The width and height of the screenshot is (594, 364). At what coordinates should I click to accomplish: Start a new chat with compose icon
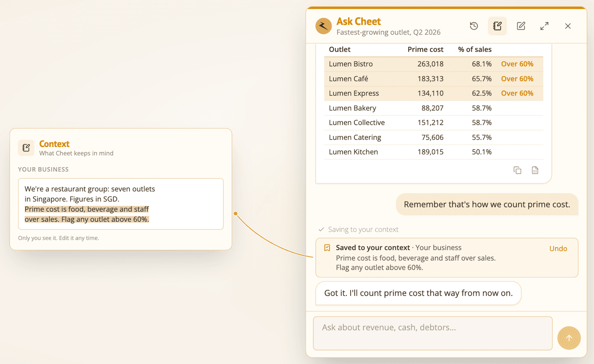click(x=521, y=26)
